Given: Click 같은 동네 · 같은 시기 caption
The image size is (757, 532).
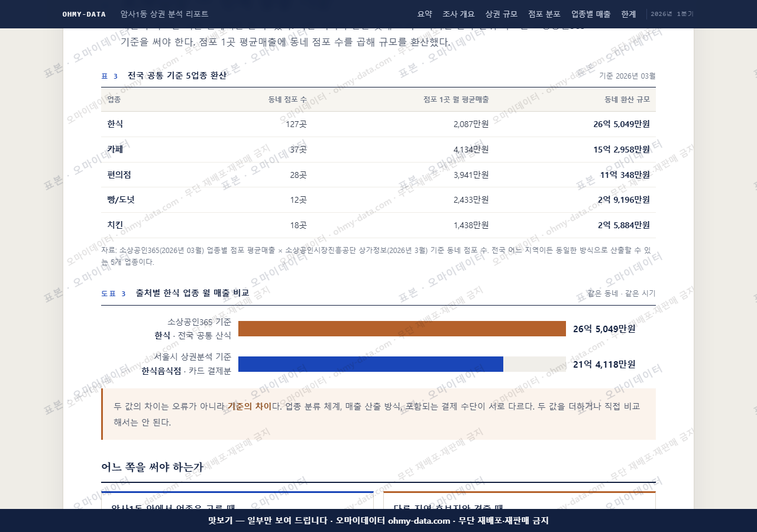Looking at the screenshot, I should coord(621,293).
